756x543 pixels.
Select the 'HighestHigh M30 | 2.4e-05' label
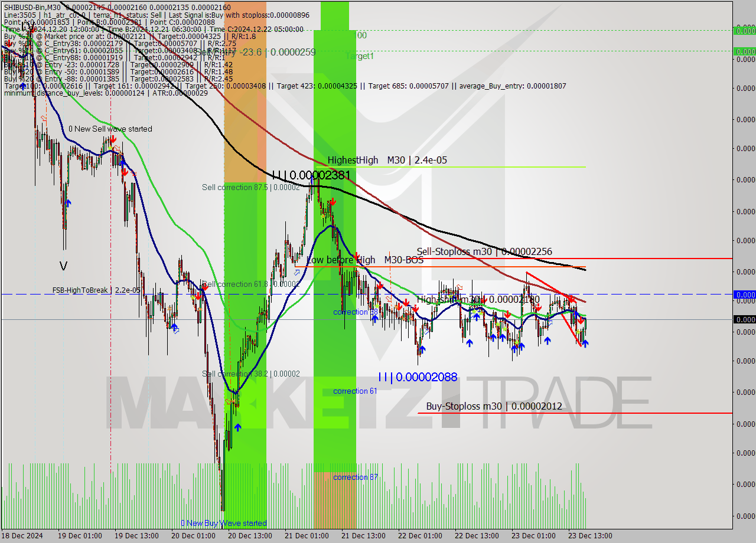387,160
